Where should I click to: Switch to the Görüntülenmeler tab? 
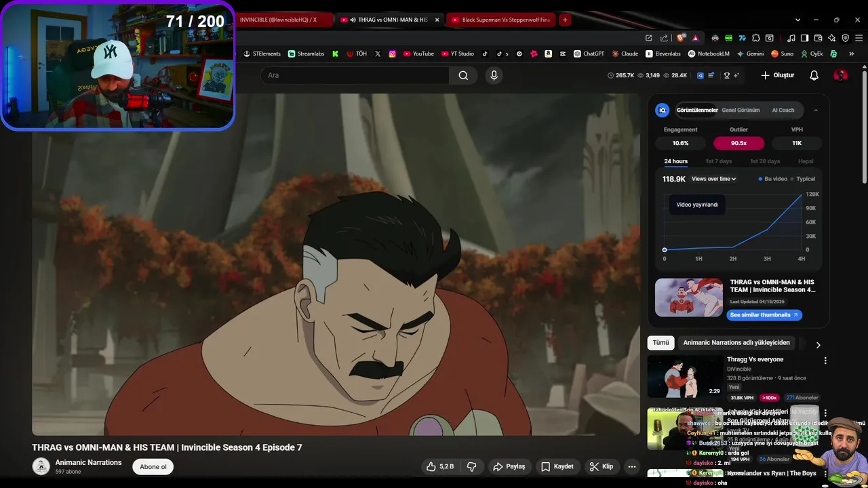[696, 110]
